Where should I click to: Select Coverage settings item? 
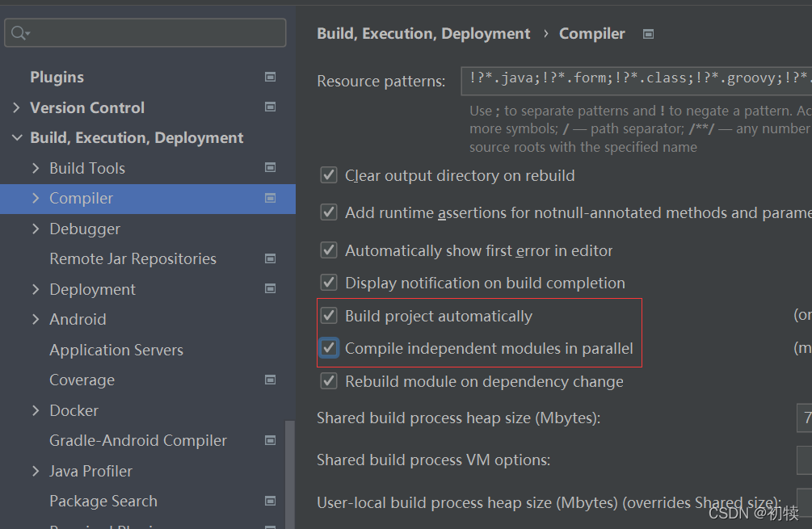point(82,380)
